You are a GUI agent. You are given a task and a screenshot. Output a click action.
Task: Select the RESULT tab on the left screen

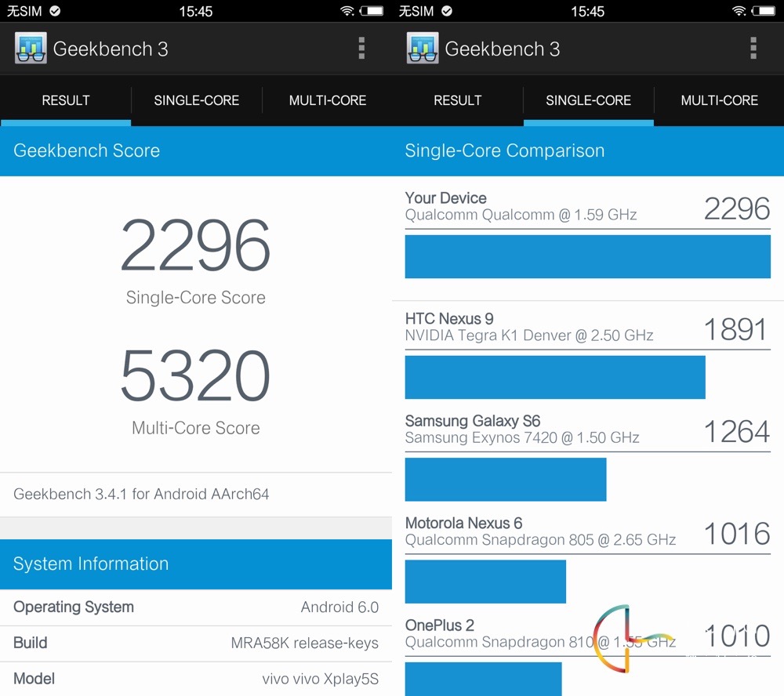66,100
